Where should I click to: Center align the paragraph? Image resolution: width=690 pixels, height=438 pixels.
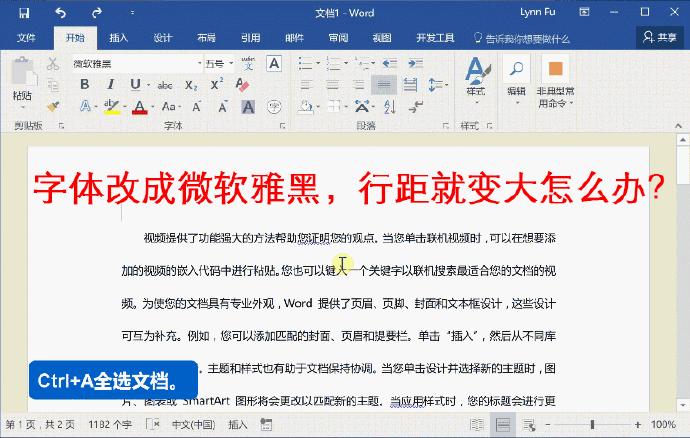click(332, 85)
